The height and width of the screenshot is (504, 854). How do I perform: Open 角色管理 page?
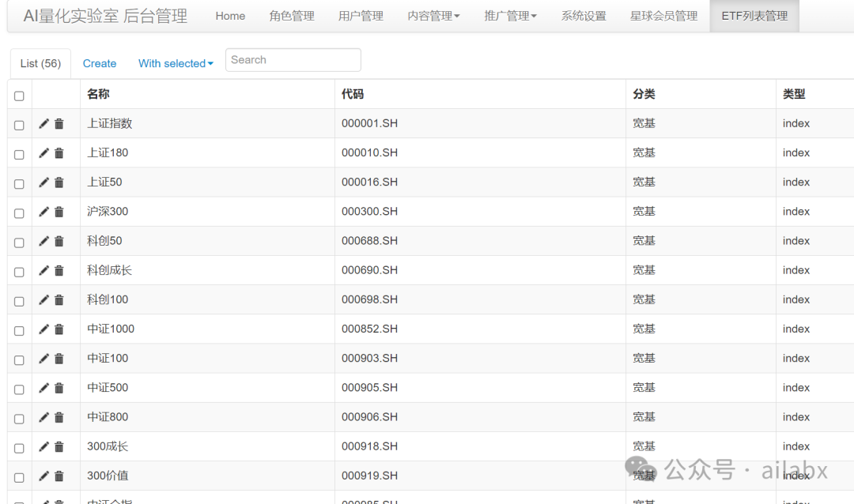click(292, 17)
